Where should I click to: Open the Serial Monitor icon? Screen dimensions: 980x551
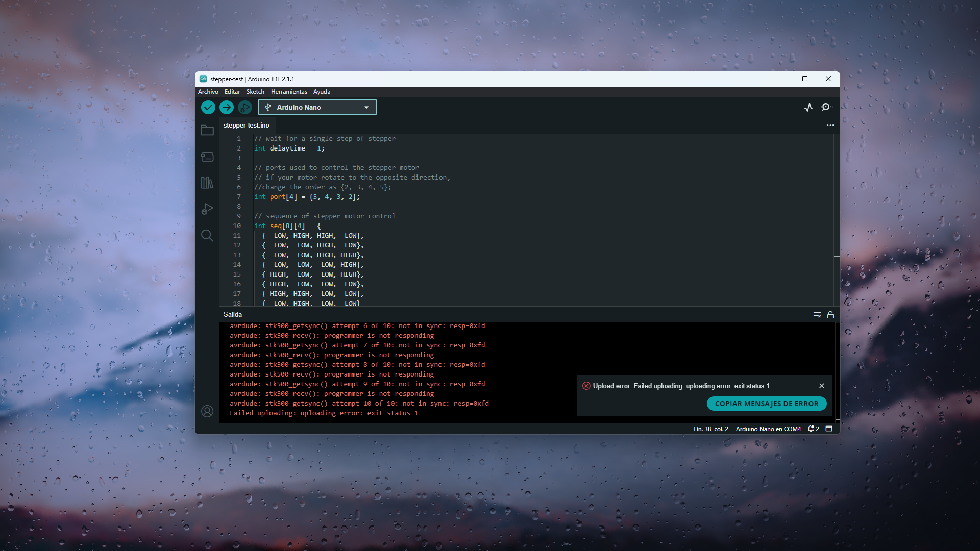(x=826, y=107)
